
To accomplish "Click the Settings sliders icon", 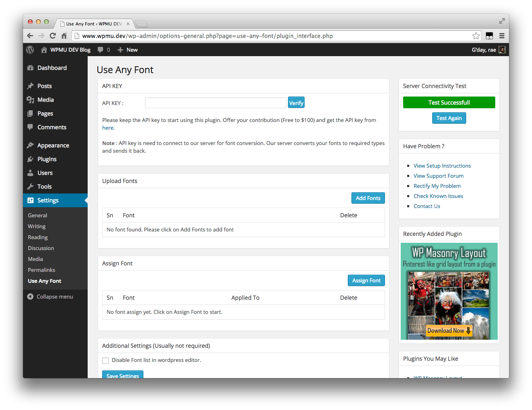I will point(30,200).
